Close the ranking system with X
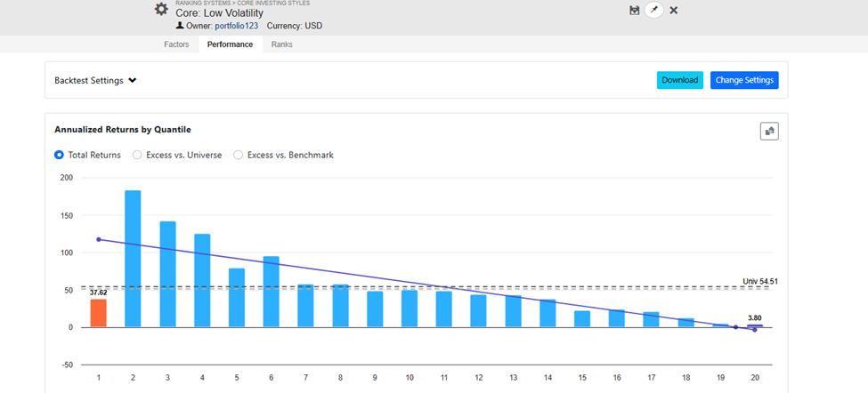The height and width of the screenshot is (393, 868). click(x=674, y=10)
